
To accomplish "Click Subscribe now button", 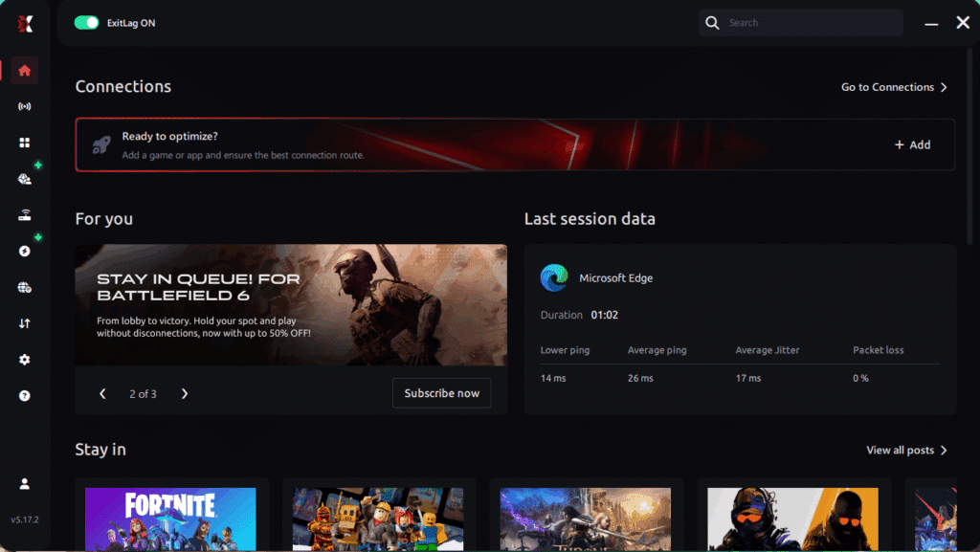I will coord(442,393).
